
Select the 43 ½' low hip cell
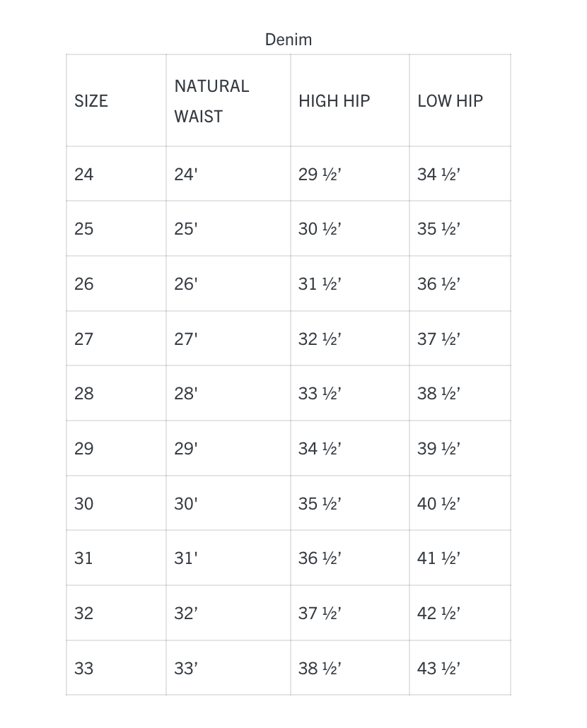438,668
